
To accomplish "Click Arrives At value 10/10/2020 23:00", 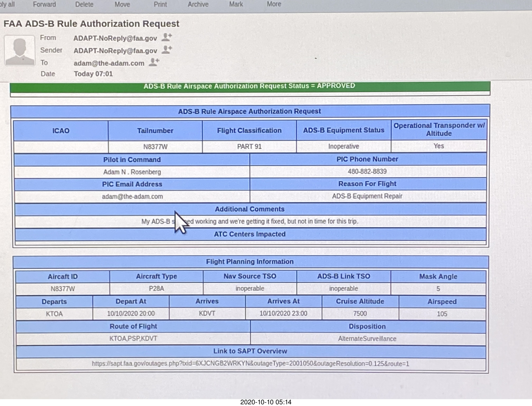I will tap(283, 314).
